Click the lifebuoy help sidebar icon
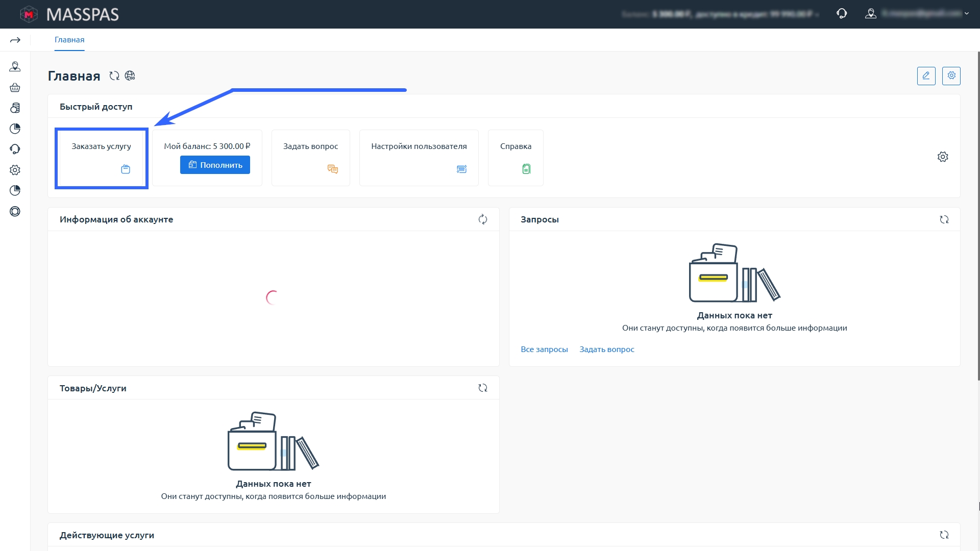 point(15,211)
